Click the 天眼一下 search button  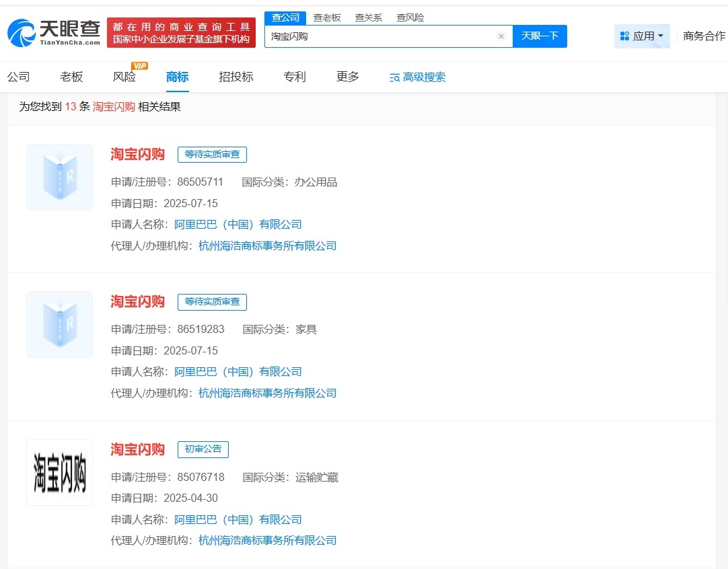click(x=540, y=36)
